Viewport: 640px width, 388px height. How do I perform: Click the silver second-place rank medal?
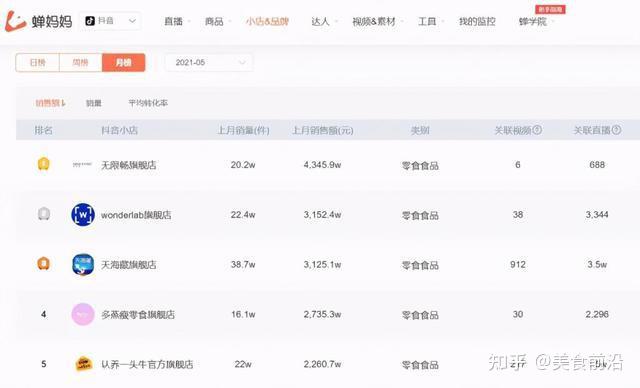tap(44, 214)
